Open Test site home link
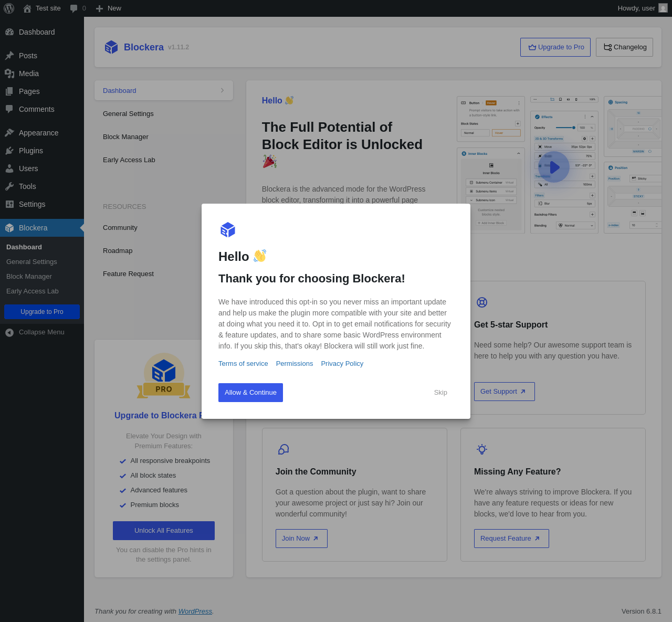 42,8
